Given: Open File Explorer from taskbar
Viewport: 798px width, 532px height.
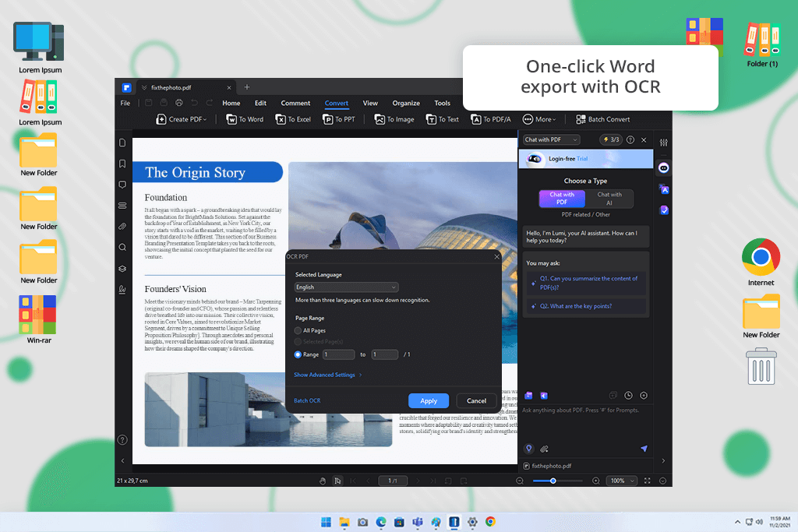Looking at the screenshot, I should coord(344,522).
